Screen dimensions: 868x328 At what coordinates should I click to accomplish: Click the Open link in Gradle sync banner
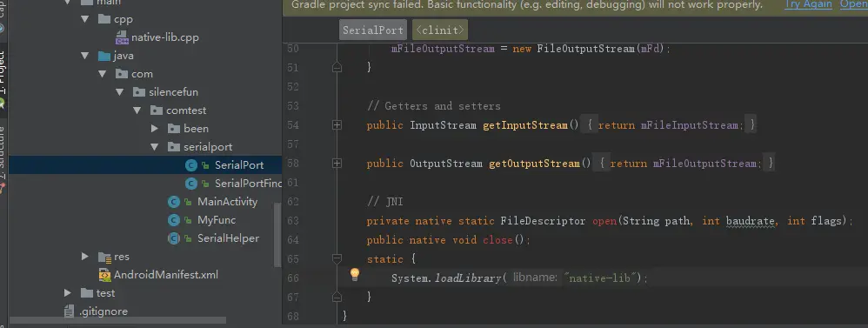click(854, 5)
